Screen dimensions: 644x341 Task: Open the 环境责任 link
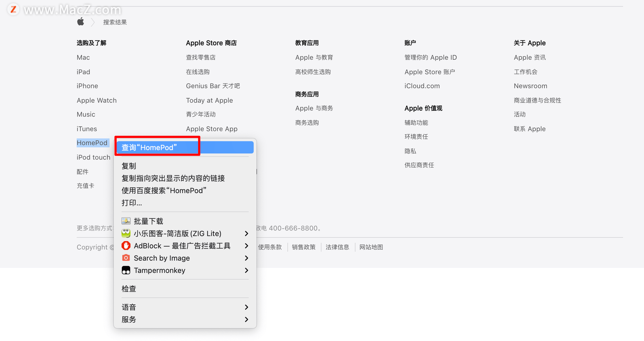click(416, 137)
